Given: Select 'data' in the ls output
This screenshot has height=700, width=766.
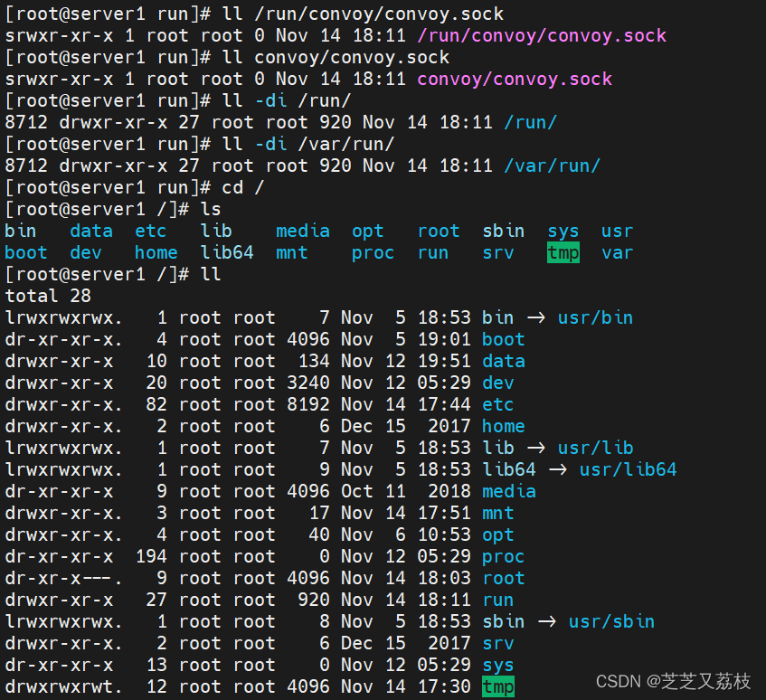Looking at the screenshot, I should tap(91, 231).
